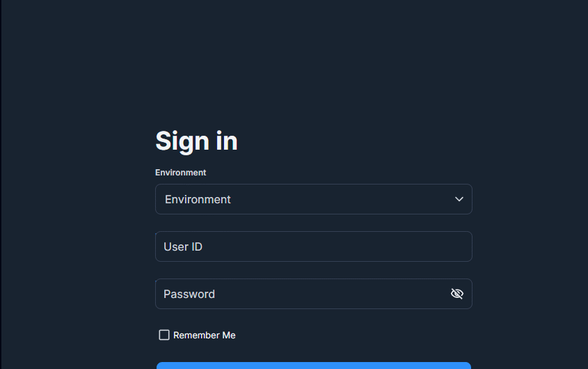Toggle Remember Me via its text label
Screen dimensions: 588x369
click(x=205, y=335)
